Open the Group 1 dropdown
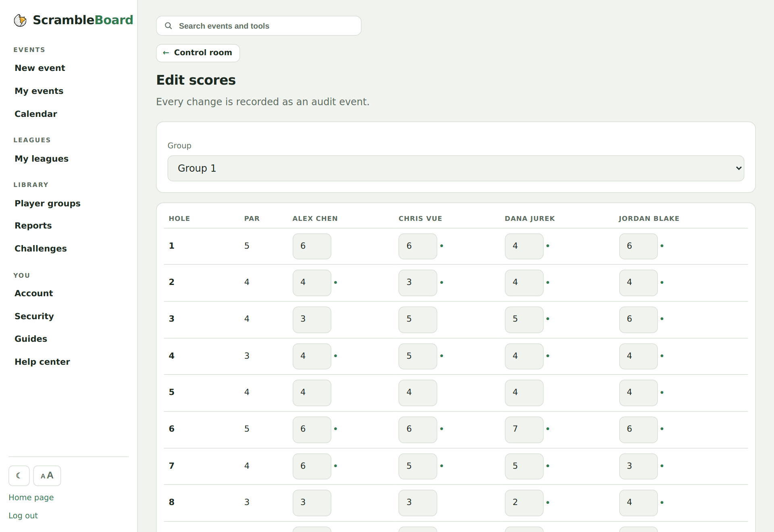The image size is (774, 532). pos(456,168)
